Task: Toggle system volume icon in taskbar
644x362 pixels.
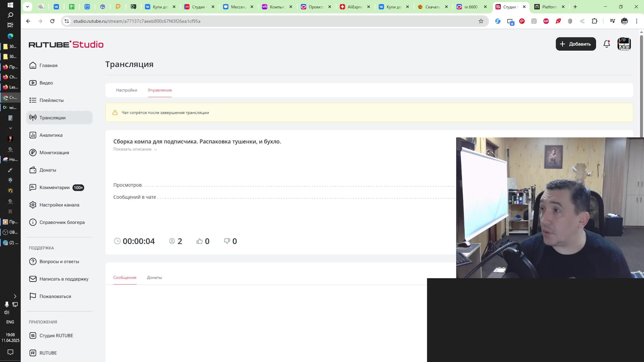Action: [x=7, y=312]
